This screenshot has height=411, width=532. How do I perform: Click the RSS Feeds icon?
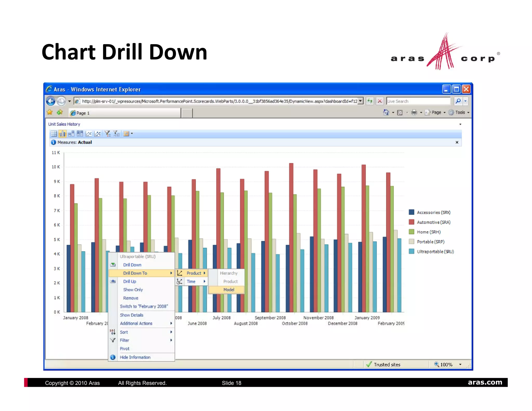tap(400, 112)
